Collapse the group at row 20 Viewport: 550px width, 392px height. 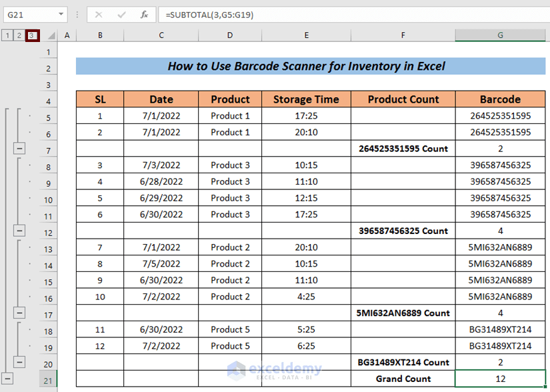19,362
